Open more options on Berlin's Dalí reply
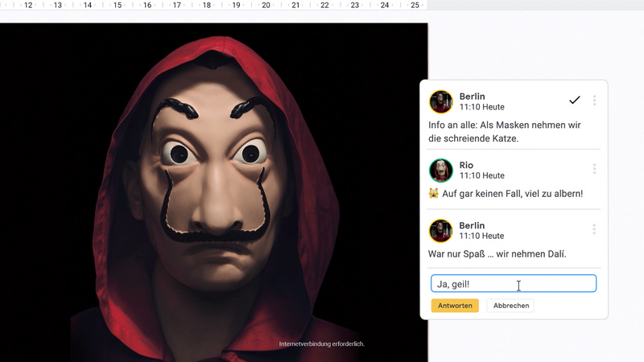 coord(594,229)
